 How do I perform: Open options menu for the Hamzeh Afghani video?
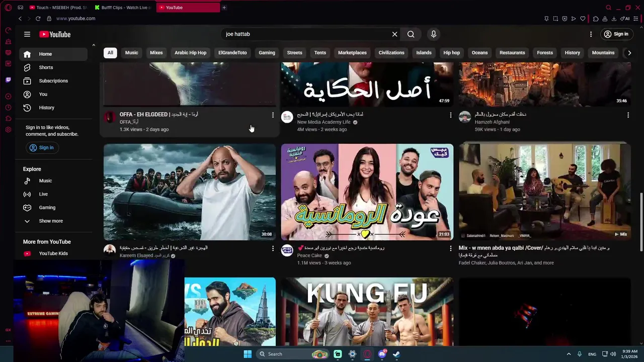628,115
